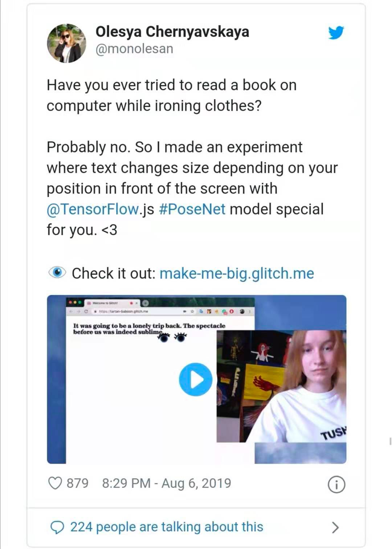Play the embedded tweet video

point(196,379)
